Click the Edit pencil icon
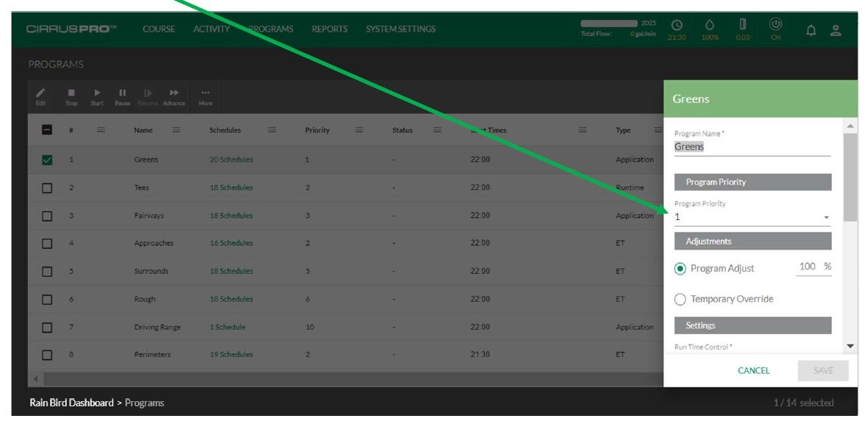 (41, 93)
